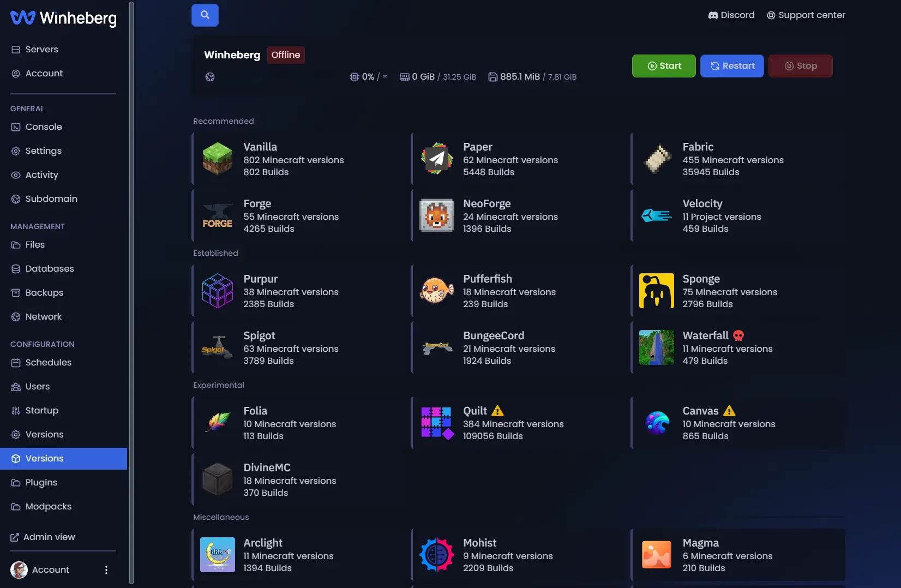Open Subdomain settings
901x588 pixels.
point(64,199)
